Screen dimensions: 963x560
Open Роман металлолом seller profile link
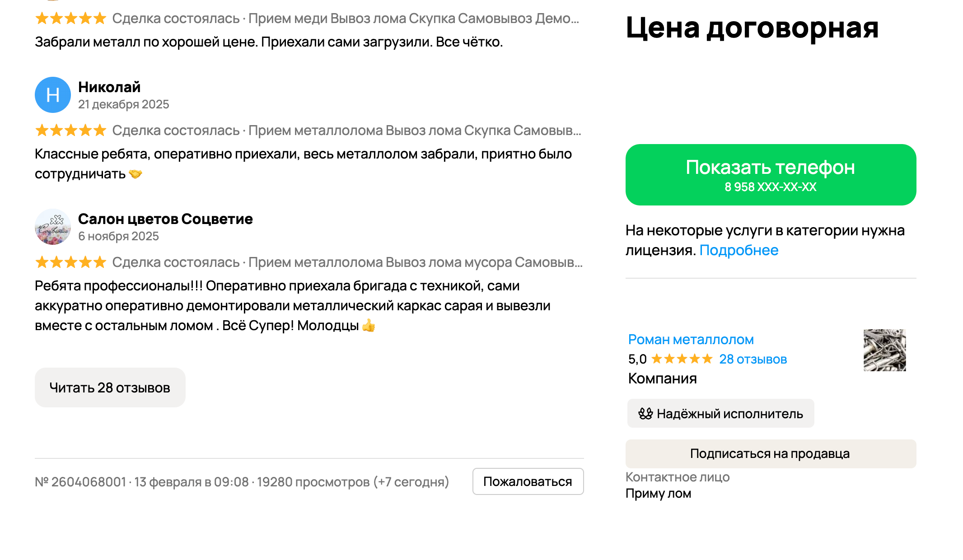[x=691, y=339]
